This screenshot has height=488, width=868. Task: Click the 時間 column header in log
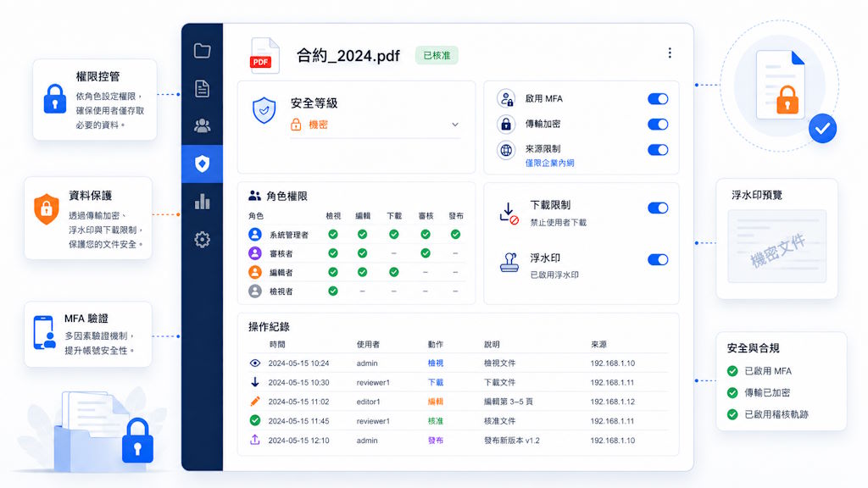(x=277, y=344)
